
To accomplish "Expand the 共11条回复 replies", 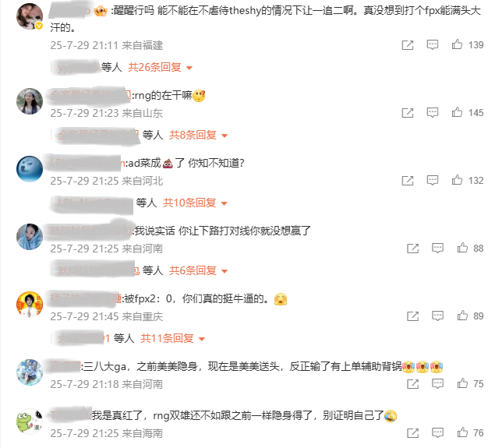I will (173, 338).
